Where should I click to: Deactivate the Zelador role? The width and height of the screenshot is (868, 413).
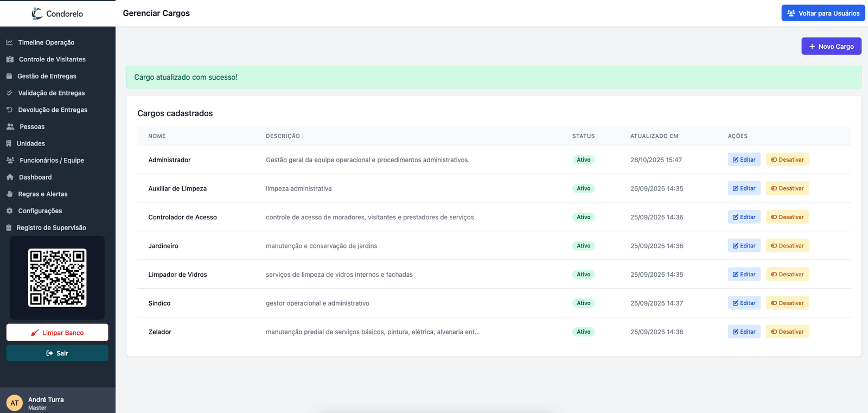click(x=787, y=332)
